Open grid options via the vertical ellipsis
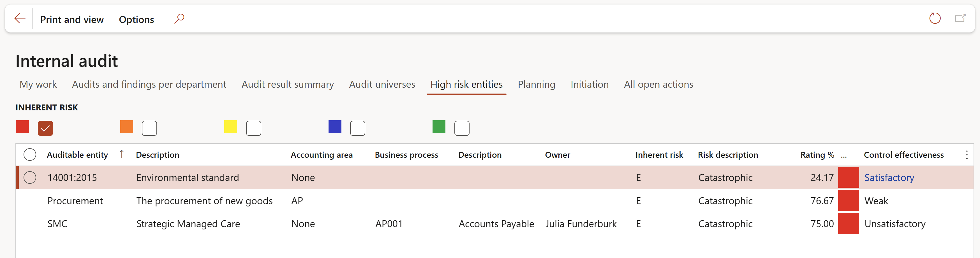Screen dimensions: 980x258 pos(967,155)
